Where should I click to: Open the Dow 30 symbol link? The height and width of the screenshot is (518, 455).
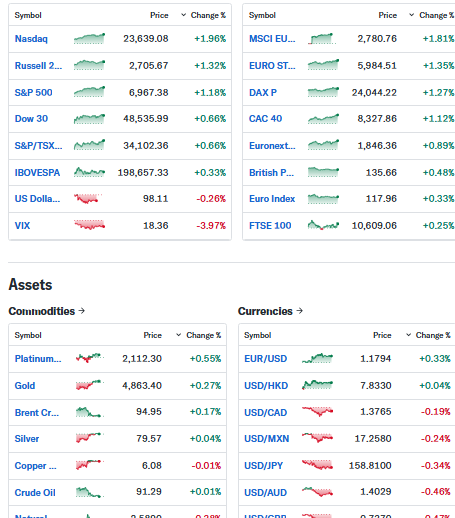pyautogui.click(x=31, y=119)
